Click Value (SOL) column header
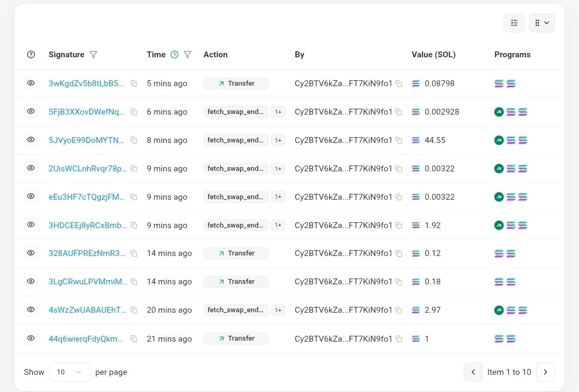The height and width of the screenshot is (392, 579). [434, 55]
